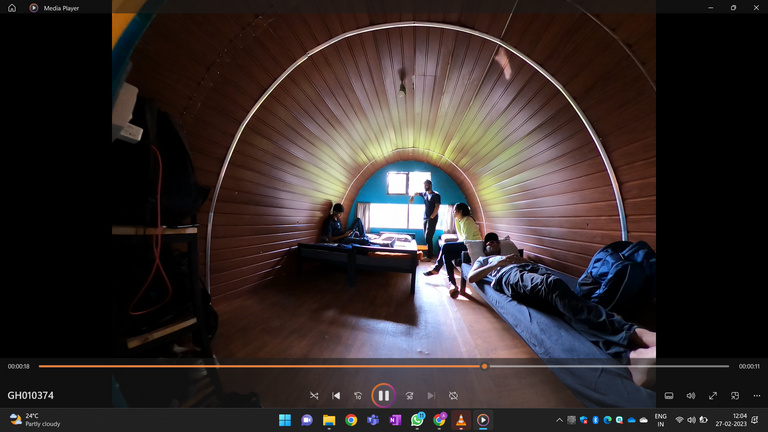Open OneNote from the taskbar
This screenshot has width=768, height=432.
(395, 420)
